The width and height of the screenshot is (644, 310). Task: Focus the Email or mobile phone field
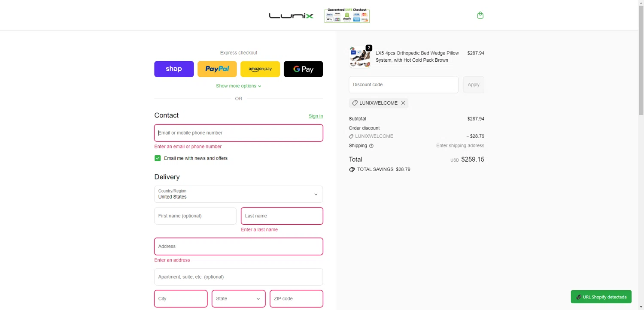239,133
